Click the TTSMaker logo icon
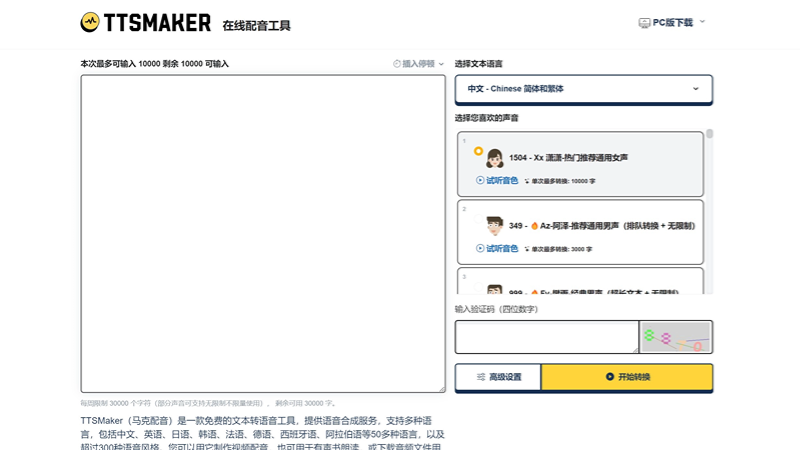 click(91, 22)
